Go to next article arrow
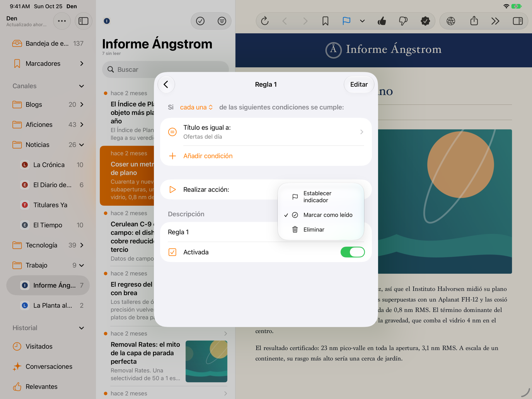Screen dimensions: 532x399 pyautogui.click(x=305, y=21)
